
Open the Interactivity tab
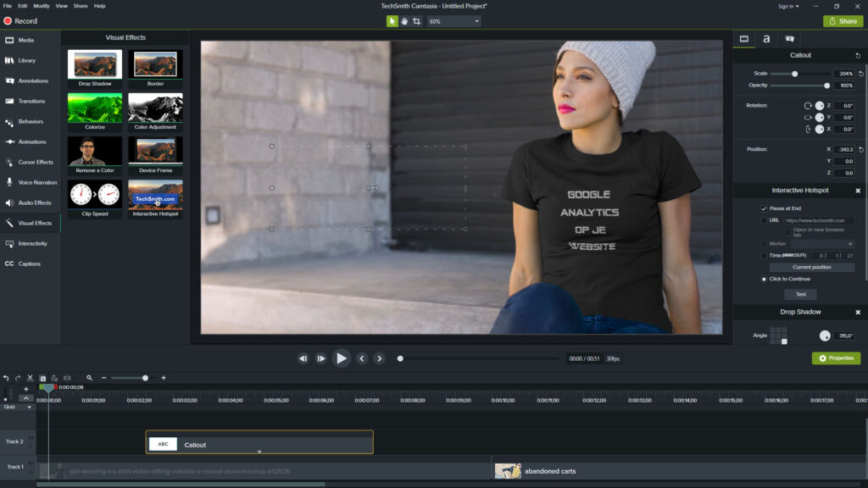(x=32, y=243)
